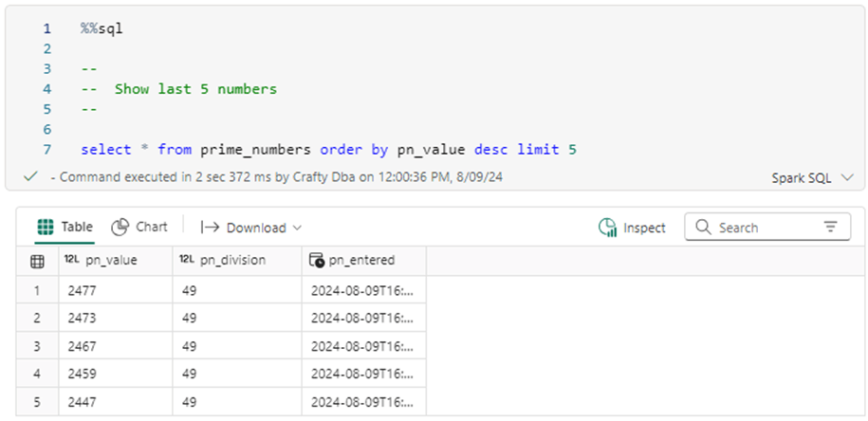Click the pn_entered datetime type icon
Image resolution: width=868 pixels, height=421 pixels.
[318, 261]
